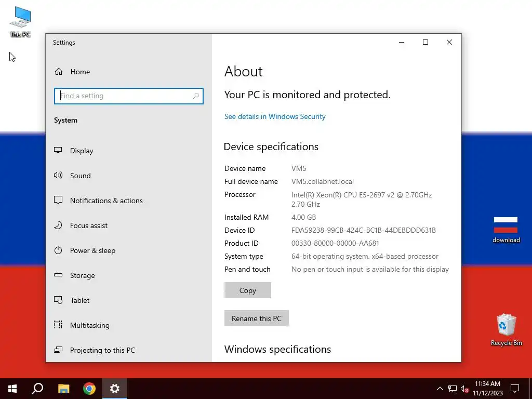Click the Copy device specifications button
The height and width of the screenshot is (399, 532).
(x=248, y=290)
